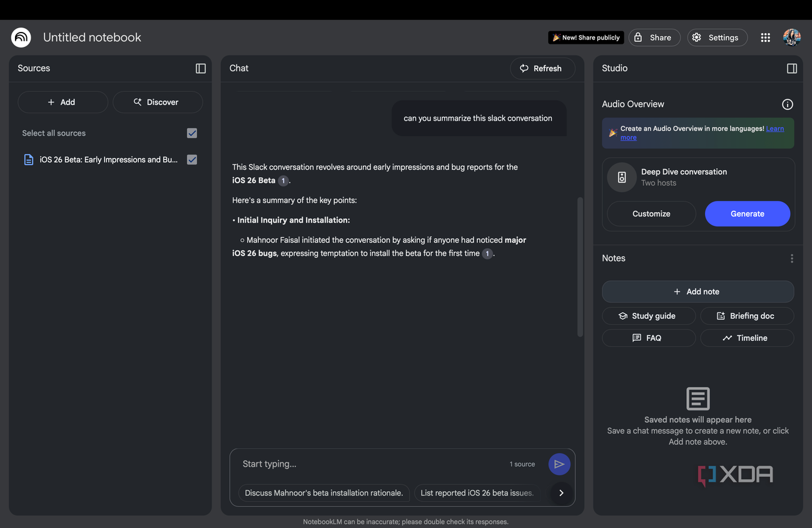Generate an FAQ note

coord(649,338)
